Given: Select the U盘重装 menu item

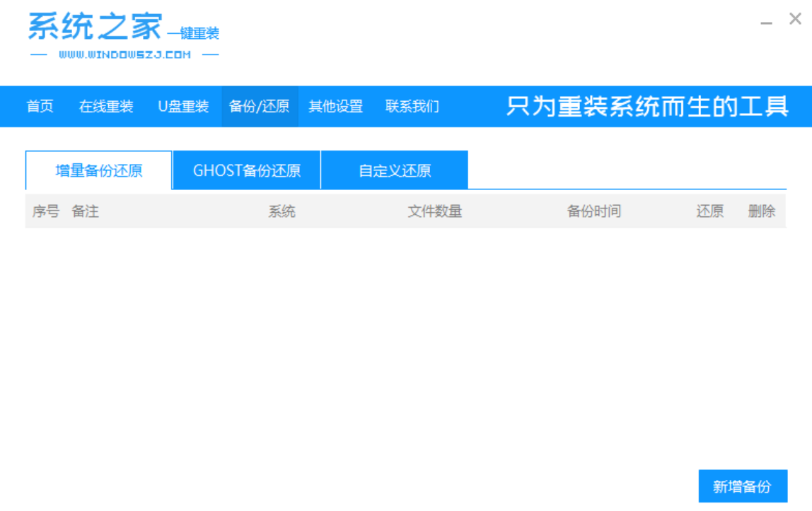Looking at the screenshot, I should click(x=183, y=107).
